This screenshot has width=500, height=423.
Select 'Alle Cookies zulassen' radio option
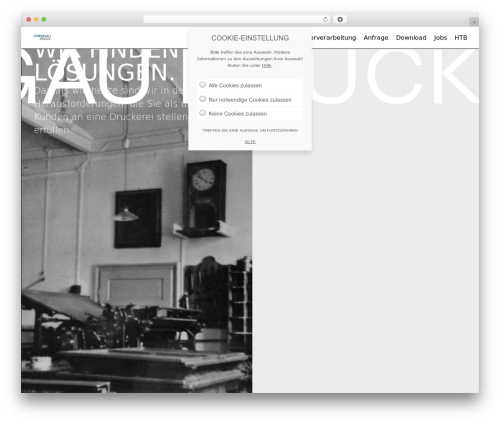(x=202, y=85)
